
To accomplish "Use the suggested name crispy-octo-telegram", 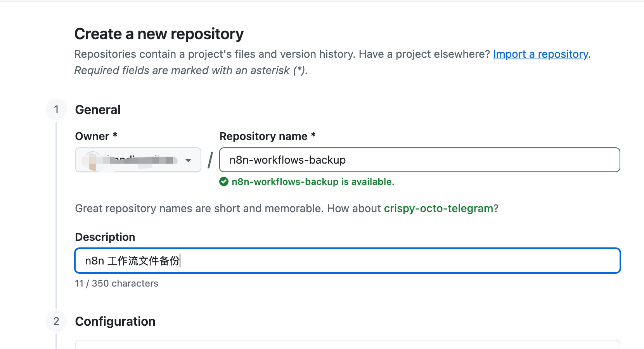I will click(438, 208).
